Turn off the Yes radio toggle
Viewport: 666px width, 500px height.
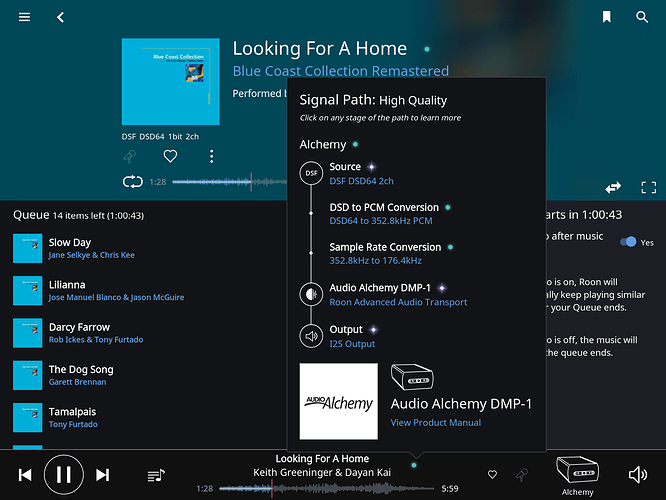(x=628, y=242)
